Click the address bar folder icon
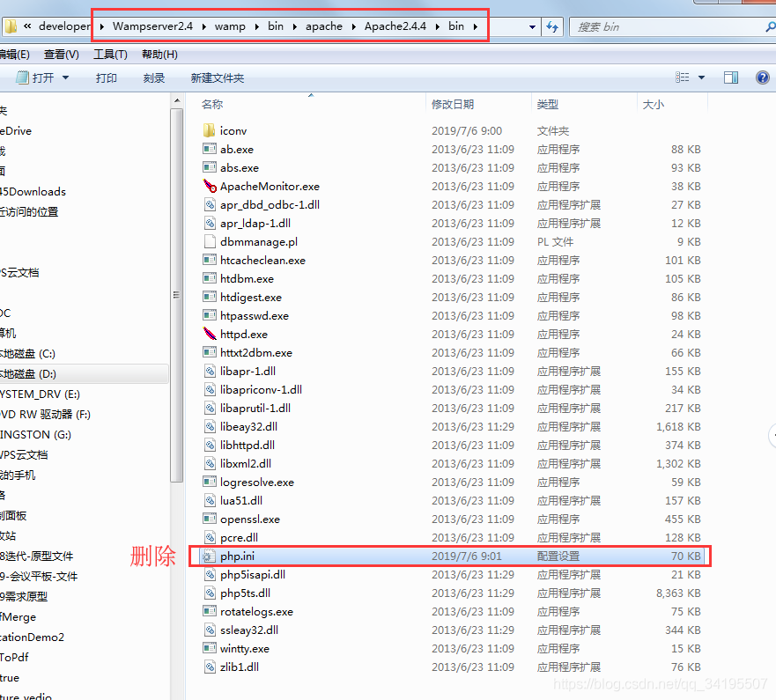The height and width of the screenshot is (700, 776). point(11,26)
